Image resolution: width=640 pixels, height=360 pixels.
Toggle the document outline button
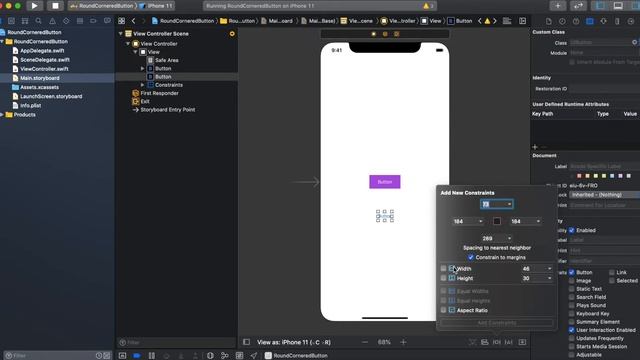[247, 342]
